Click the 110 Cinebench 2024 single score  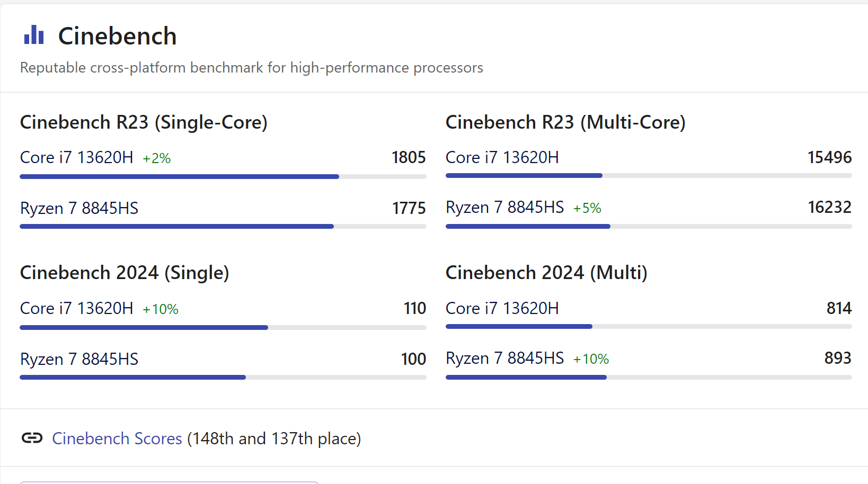point(415,308)
